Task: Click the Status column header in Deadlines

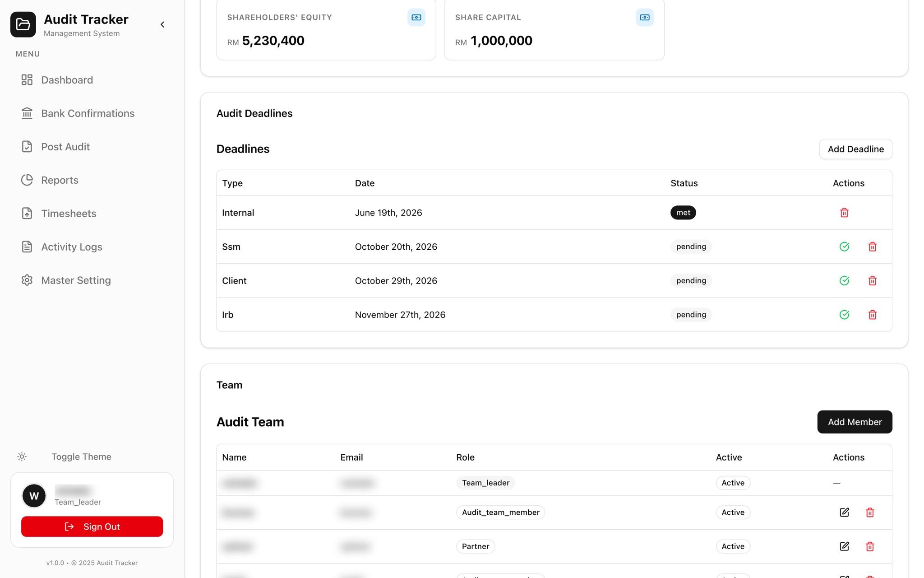Action: click(x=684, y=183)
